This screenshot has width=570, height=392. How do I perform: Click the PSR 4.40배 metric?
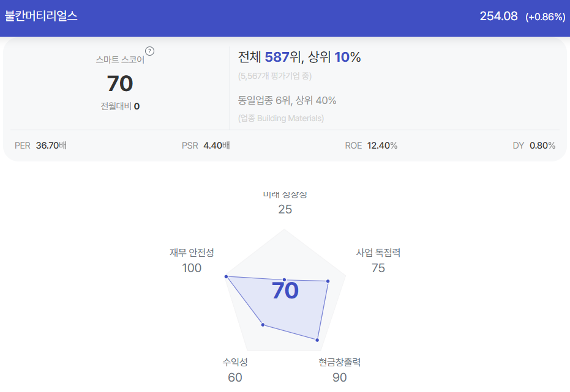coord(206,146)
